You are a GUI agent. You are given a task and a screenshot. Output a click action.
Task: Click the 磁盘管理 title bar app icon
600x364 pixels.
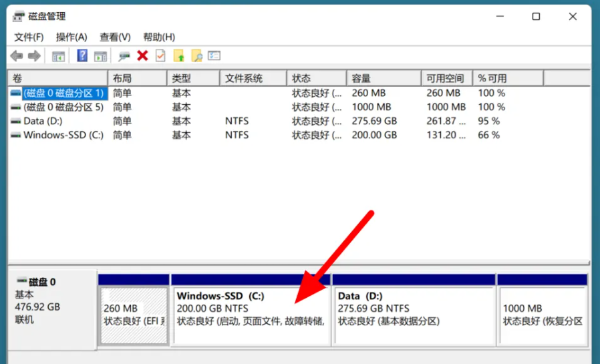point(18,17)
